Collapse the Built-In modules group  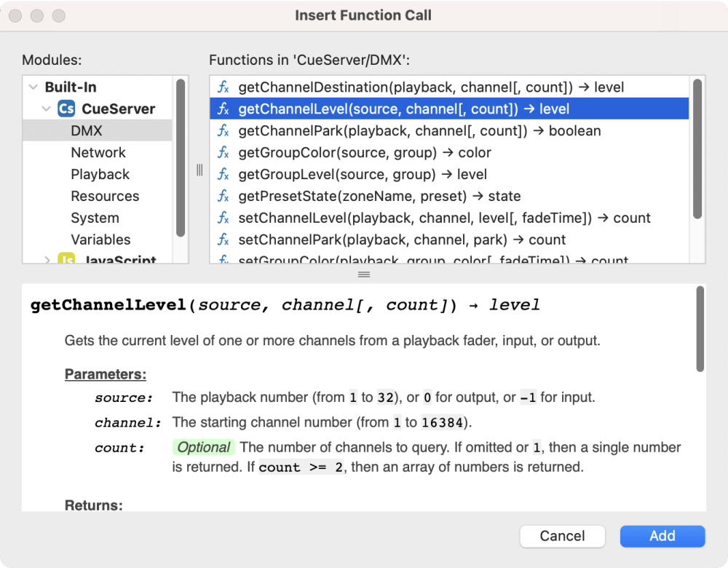click(x=33, y=87)
